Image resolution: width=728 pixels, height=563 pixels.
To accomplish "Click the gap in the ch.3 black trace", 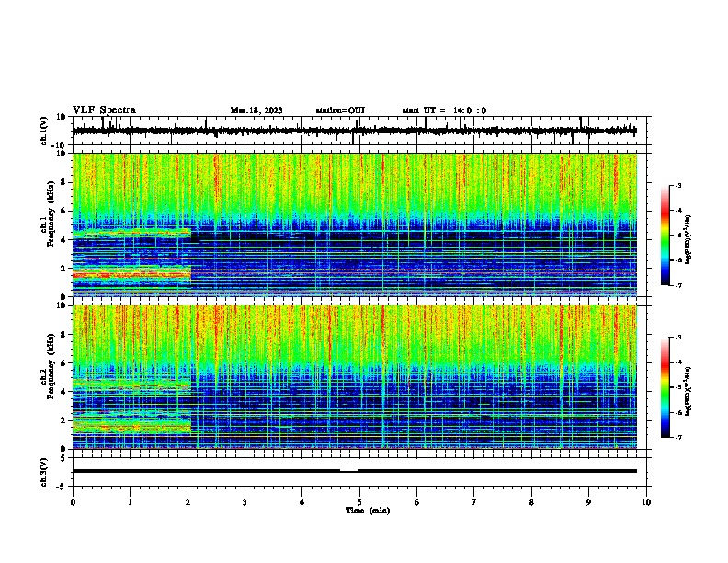I will 348,471.
